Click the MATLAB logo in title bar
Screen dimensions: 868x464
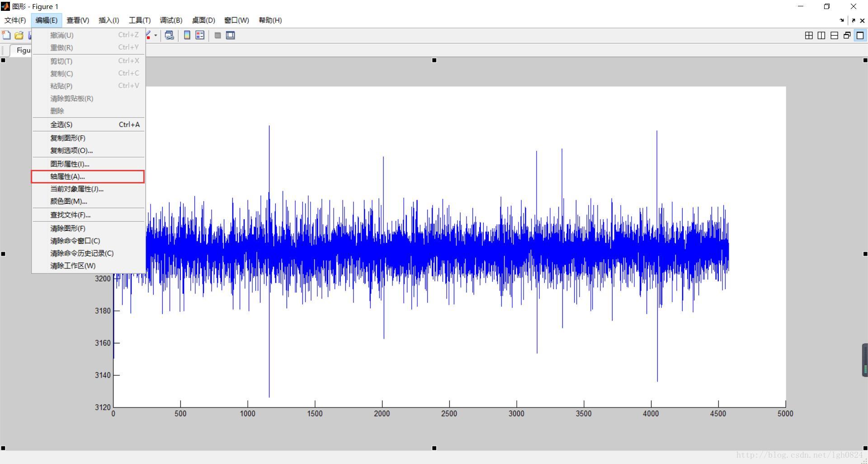pyautogui.click(x=5, y=6)
